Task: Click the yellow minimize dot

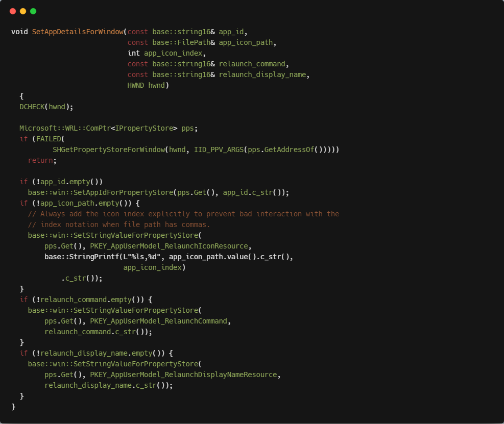Action: coord(23,11)
